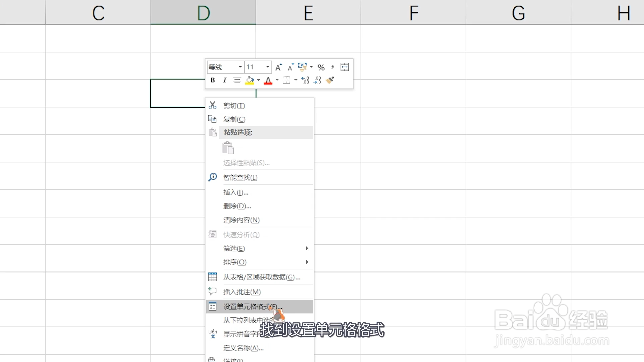Select 插入批注(M) in the context menu
The width and height of the screenshot is (644, 362).
click(x=242, y=292)
